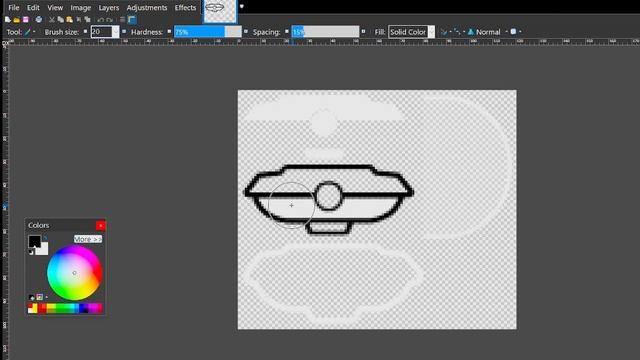Viewport: 640px width, 360px height.
Task: Click the Redo arrow
Action: point(109,20)
